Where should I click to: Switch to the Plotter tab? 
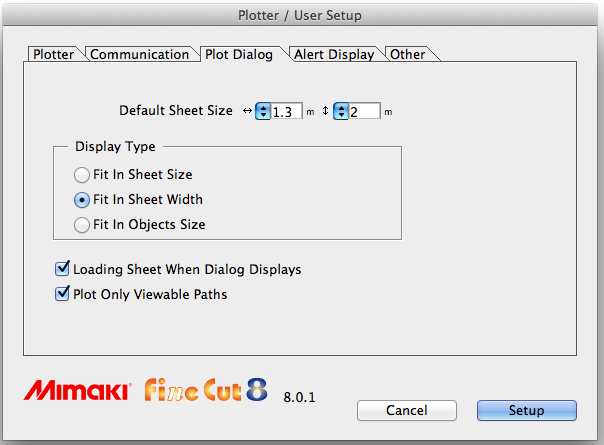[x=53, y=54]
